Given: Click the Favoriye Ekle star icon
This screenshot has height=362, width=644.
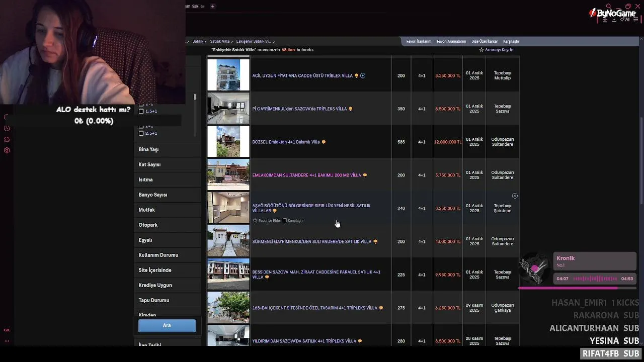Looking at the screenshot, I should [255, 220].
